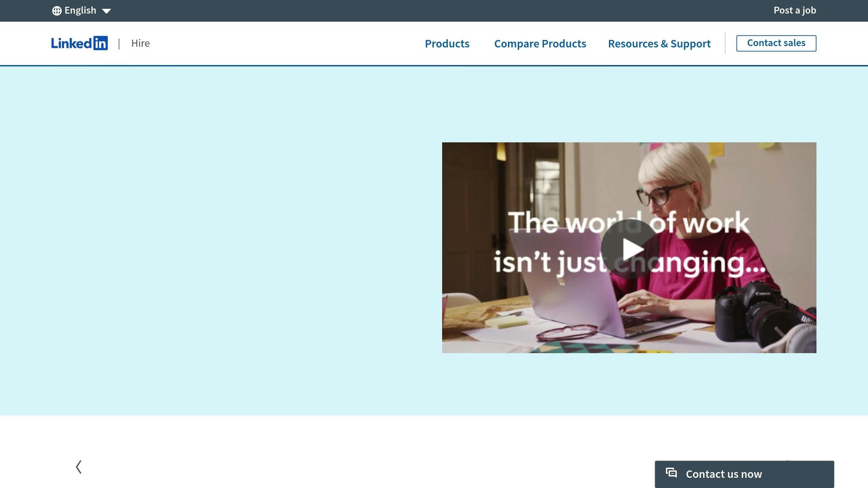Click the Post a job link
868x488 pixels.
795,10
